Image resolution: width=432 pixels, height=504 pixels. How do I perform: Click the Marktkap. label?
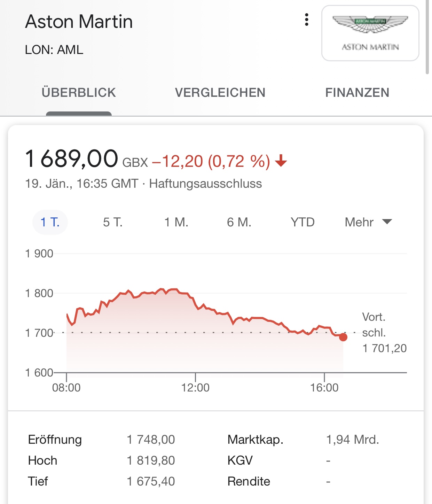tap(255, 440)
